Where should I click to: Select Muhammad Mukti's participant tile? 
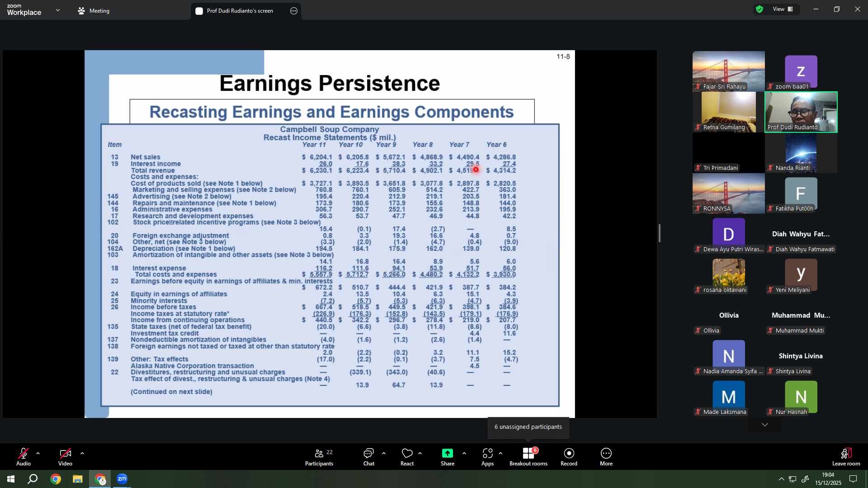[x=801, y=315]
